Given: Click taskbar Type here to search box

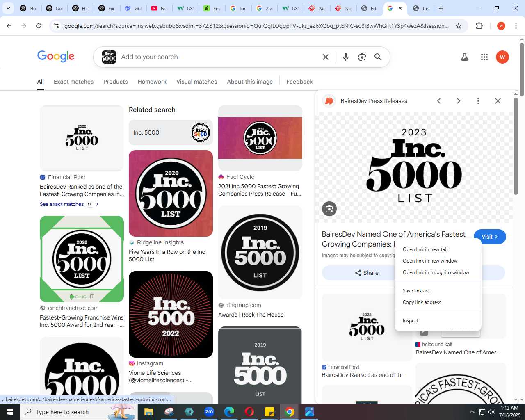Looking at the screenshot, I should coord(79,412).
